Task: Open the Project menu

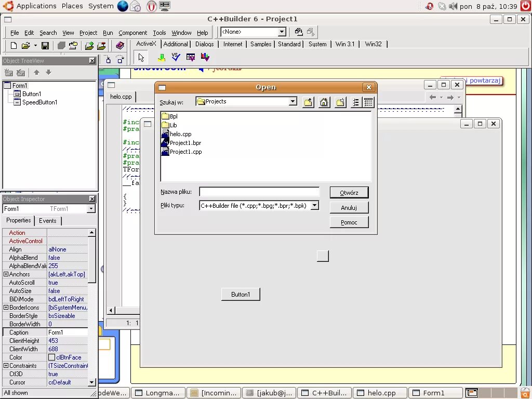Action: [x=88, y=33]
